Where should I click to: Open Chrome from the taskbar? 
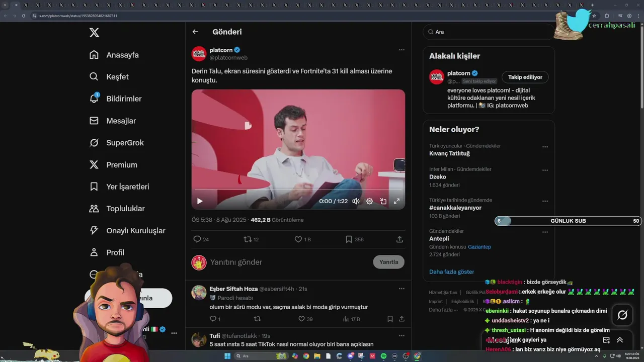point(306,356)
